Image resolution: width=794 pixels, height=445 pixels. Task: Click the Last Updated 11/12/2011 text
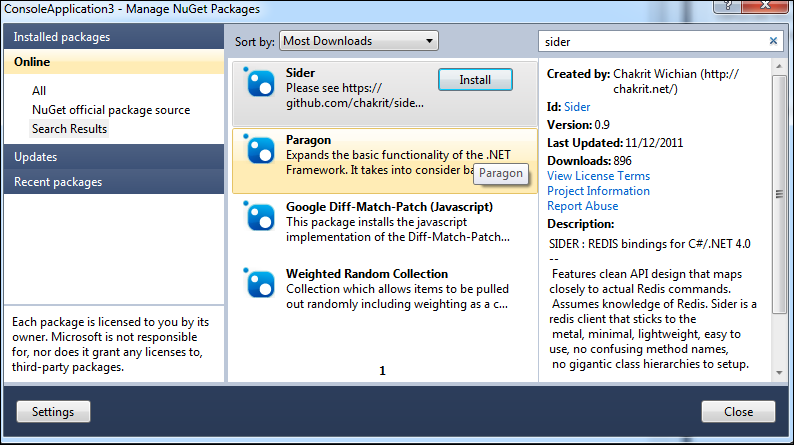coord(615,143)
